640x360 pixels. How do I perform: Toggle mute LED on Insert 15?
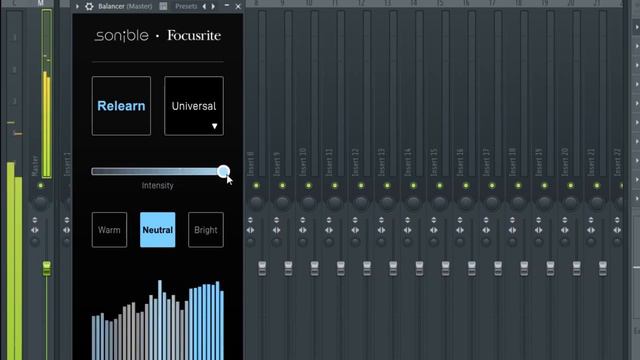tap(439, 186)
